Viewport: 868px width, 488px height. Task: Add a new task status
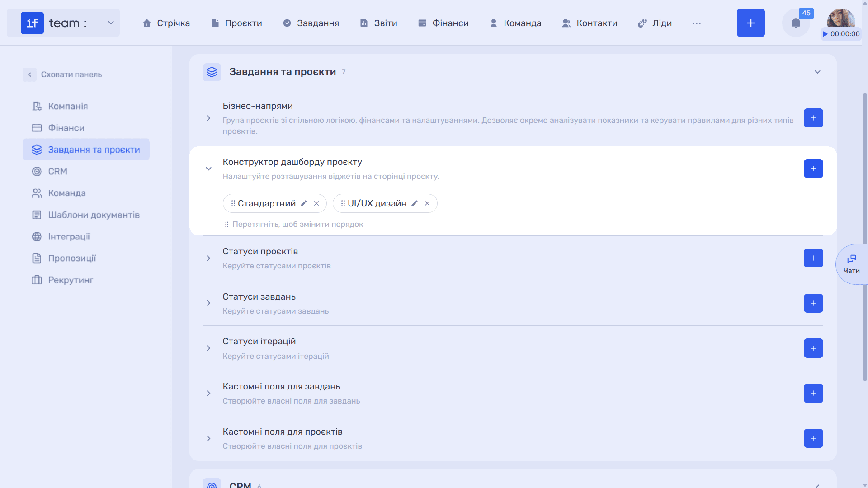[813, 303]
